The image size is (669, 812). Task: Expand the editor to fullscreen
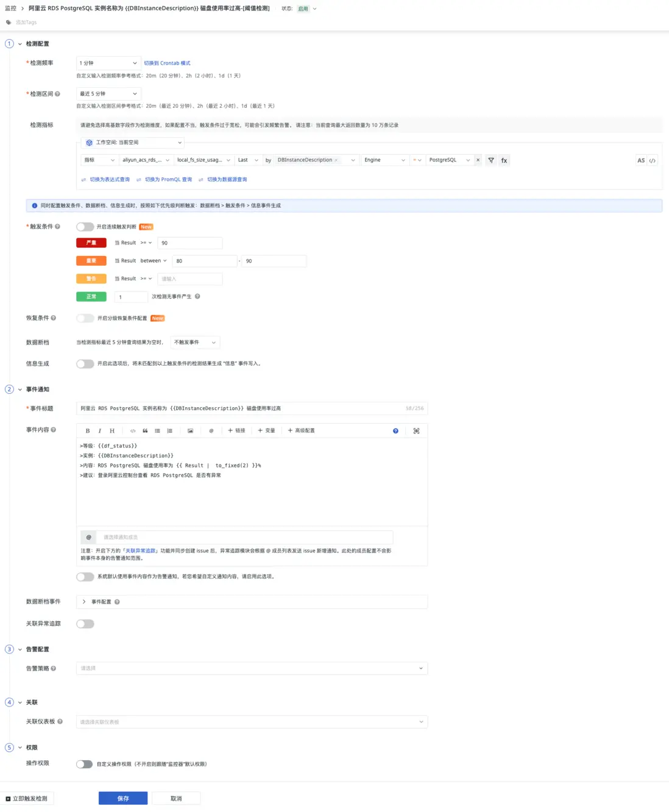(416, 431)
